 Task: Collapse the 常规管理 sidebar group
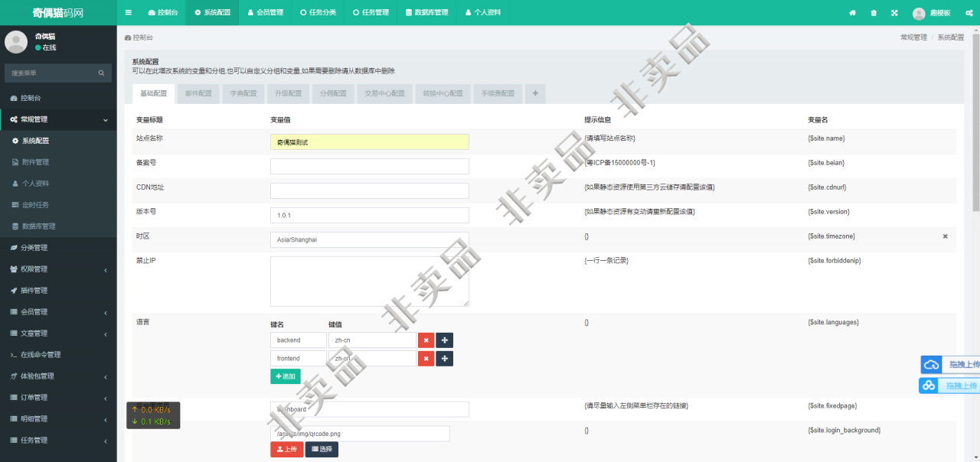[x=58, y=119]
